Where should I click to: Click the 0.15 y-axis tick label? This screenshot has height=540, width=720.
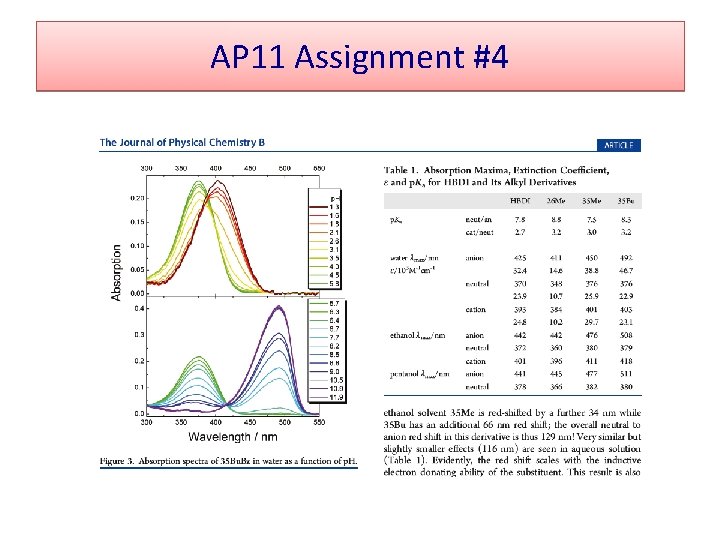137,222
